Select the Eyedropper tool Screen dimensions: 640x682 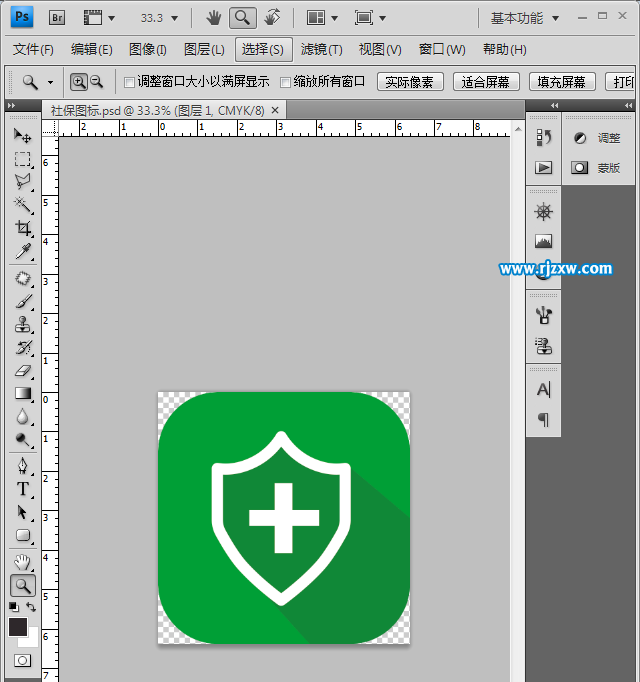[x=23, y=251]
